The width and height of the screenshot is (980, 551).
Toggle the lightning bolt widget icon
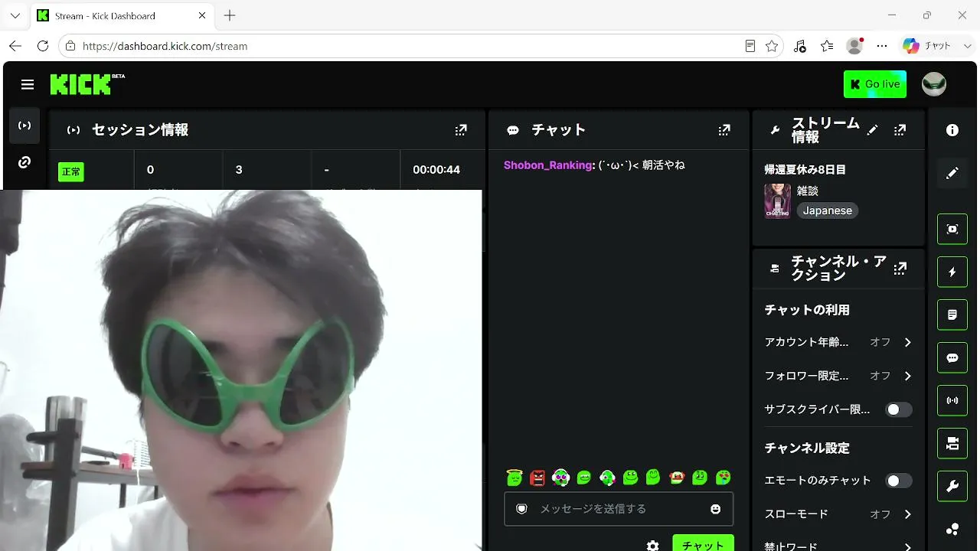coord(952,272)
